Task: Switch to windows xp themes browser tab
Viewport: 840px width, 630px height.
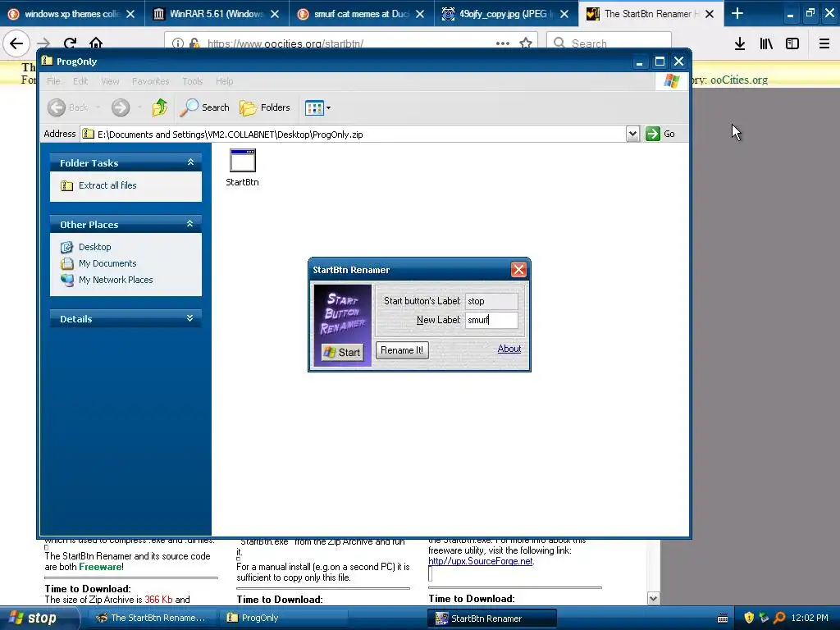Action: click(72, 14)
